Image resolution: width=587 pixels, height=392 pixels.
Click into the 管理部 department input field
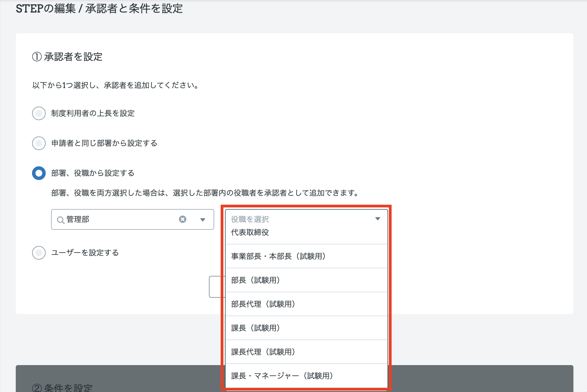tap(133, 219)
